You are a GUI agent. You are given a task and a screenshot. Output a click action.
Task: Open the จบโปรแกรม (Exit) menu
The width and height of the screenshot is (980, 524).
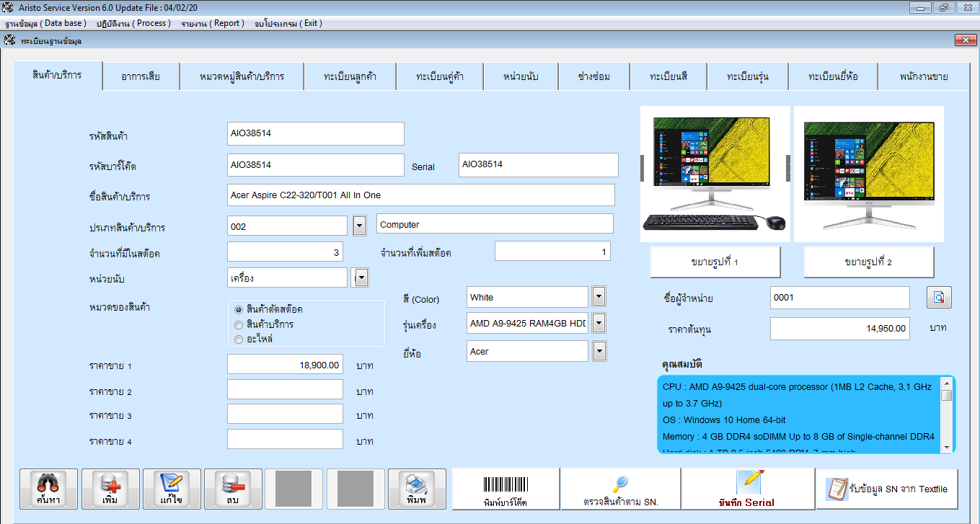click(x=288, y=23)
